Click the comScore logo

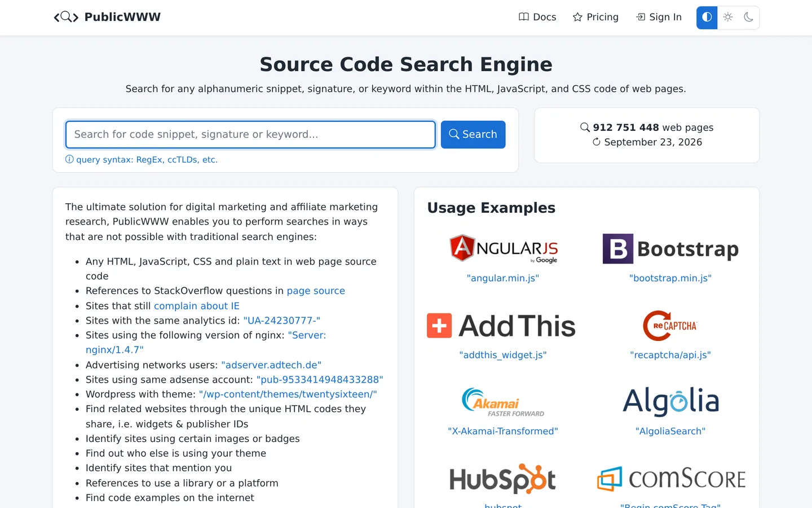pos(671,479)
